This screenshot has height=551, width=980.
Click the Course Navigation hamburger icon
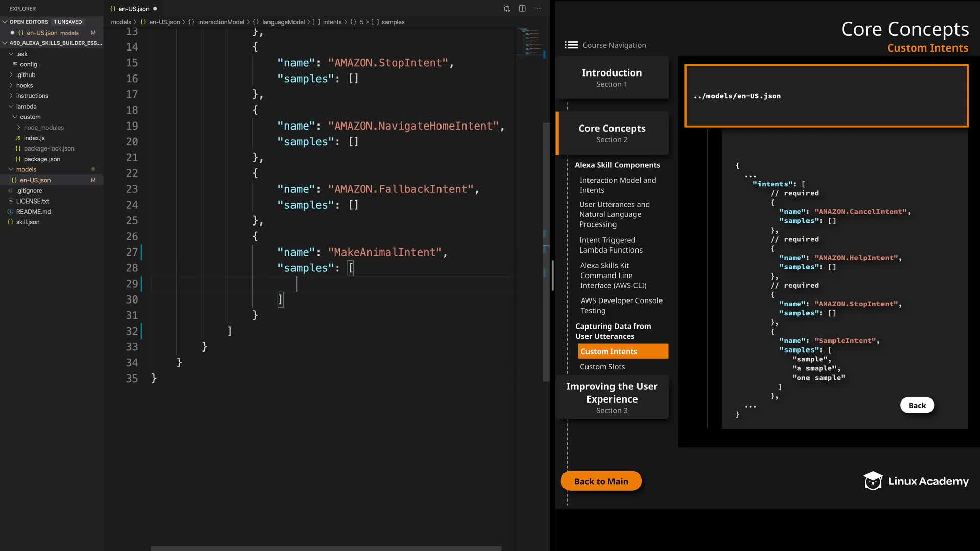[571, 45]
